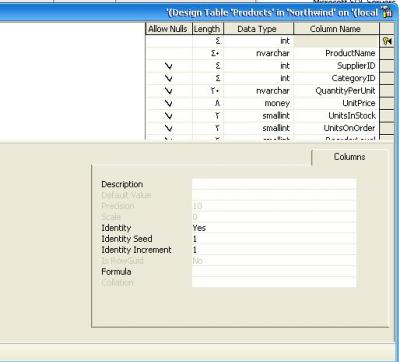Click the Scale value field

point(274,217)
